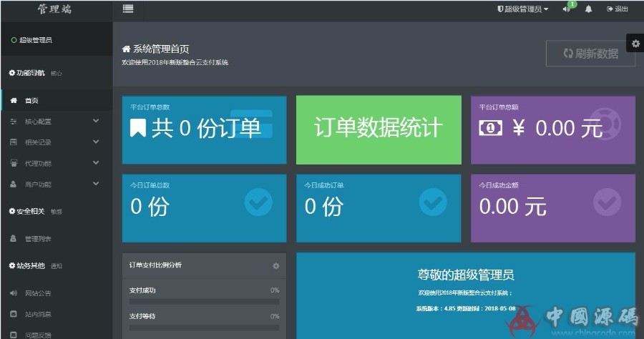Open 站内消息 in the sidebar

[57, 314]
